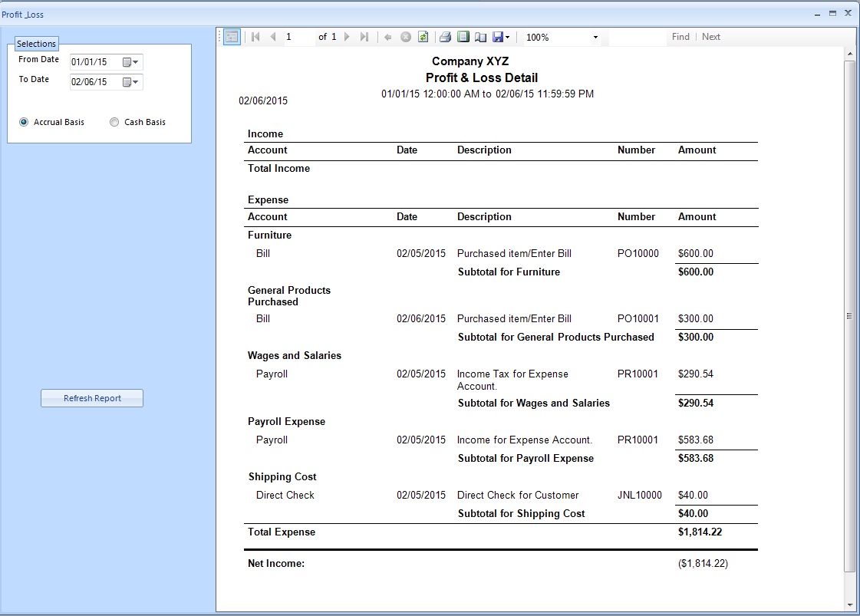Expand the 100% zoom level dropdown
The image size is (860, 616).
coord(595,38)
